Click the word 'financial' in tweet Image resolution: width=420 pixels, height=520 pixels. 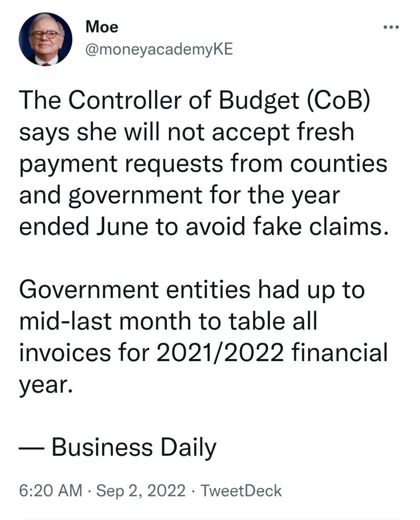coord(340,352)
